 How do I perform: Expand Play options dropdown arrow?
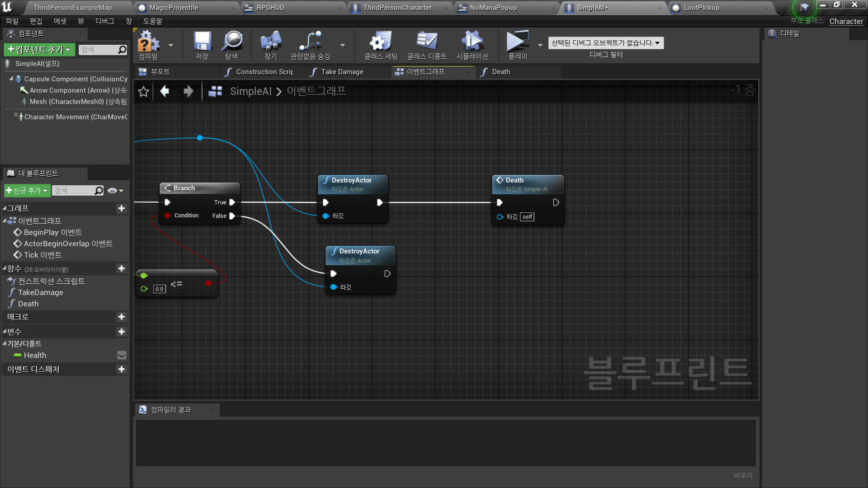click(540, 45)
